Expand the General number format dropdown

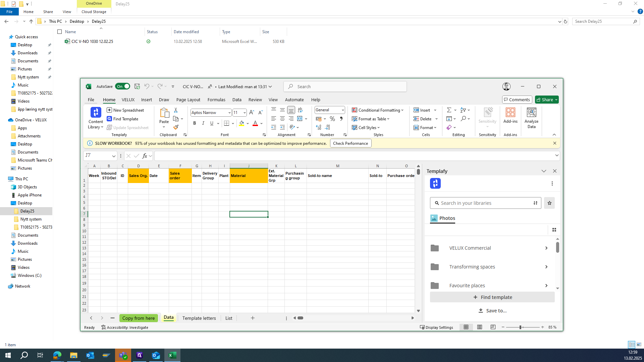343,110
